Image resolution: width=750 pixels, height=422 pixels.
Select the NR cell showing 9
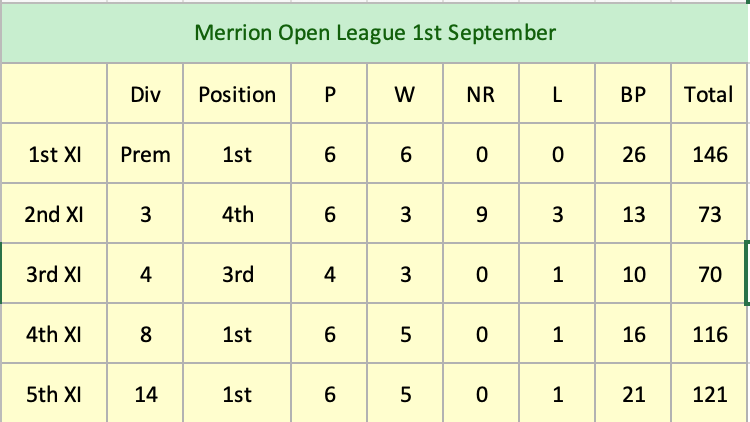pos(481,215)
